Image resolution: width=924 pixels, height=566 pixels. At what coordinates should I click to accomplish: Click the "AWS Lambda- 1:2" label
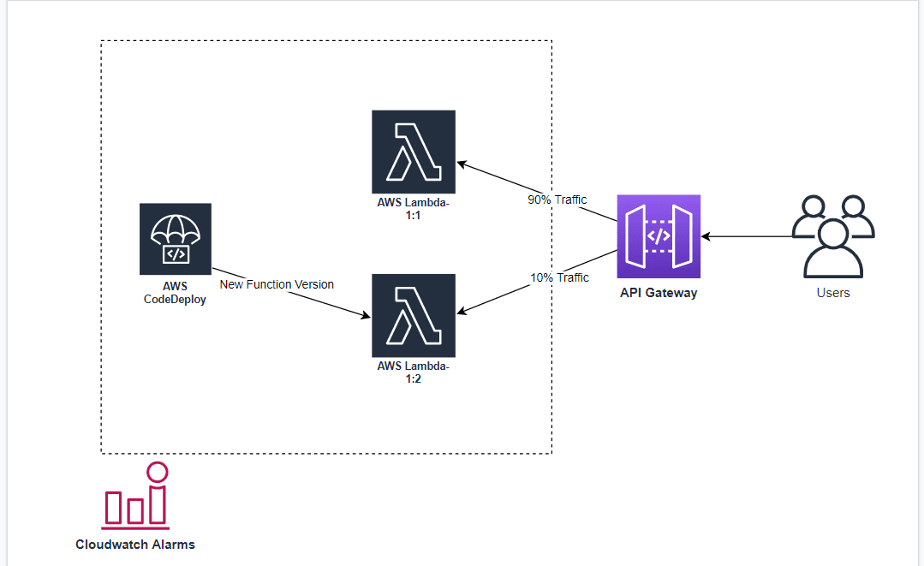click(x=413, y=372)
